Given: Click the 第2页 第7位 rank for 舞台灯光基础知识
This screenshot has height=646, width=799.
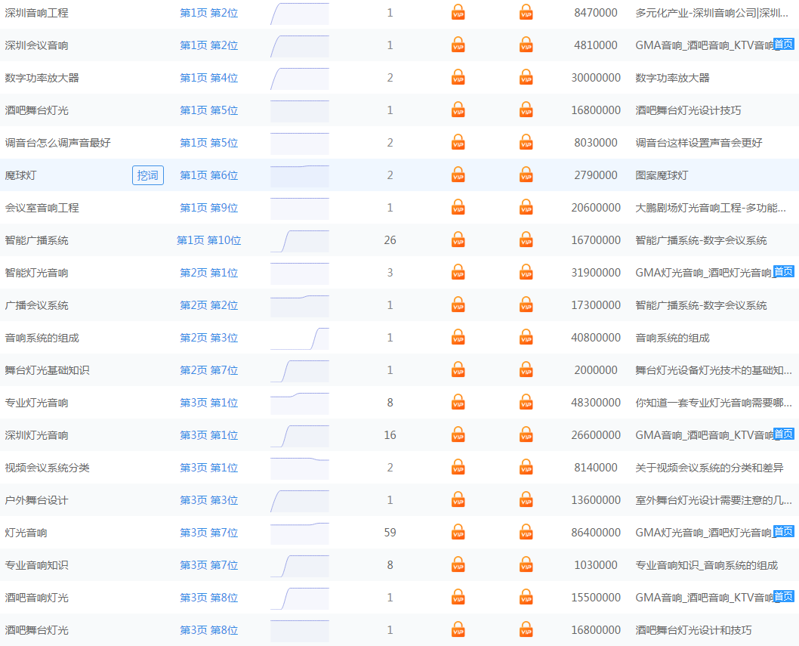Looking at the screenshot, I should 209,370.
